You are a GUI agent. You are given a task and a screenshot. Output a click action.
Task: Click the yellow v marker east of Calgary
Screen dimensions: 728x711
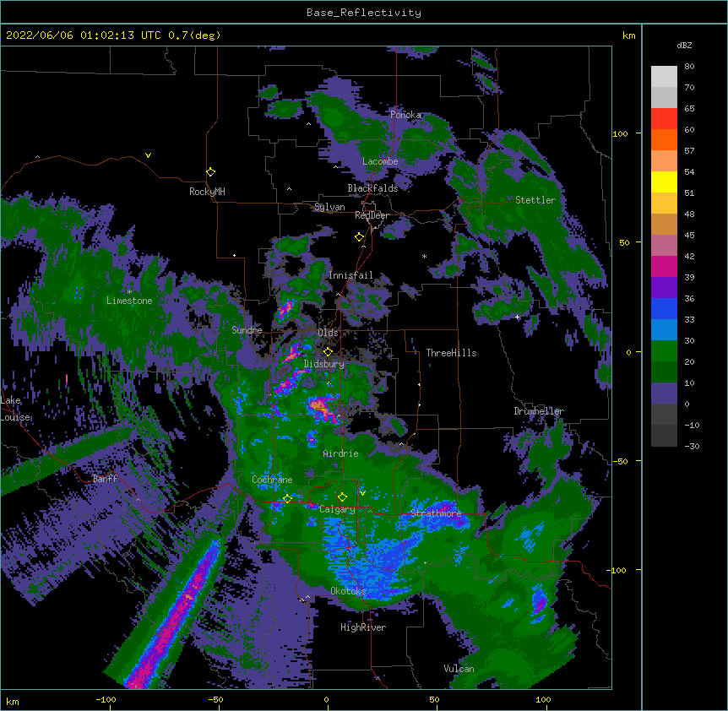click(362, 493)
